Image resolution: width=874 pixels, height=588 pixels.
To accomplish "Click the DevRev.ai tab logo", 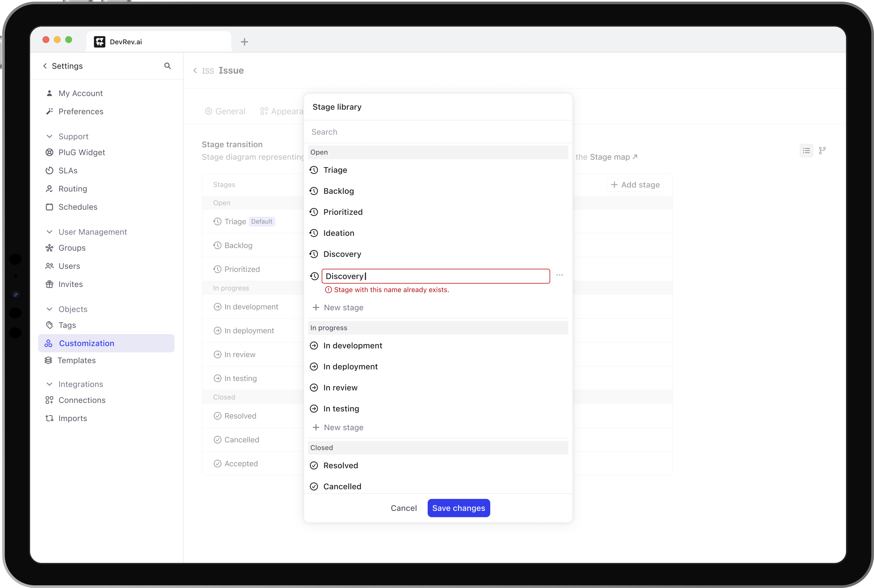I will [x=99, y=42].
